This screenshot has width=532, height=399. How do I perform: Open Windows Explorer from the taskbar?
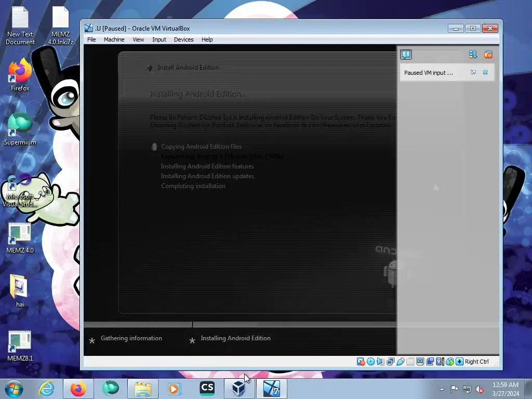pyautogui.click(x=143, y=389)
